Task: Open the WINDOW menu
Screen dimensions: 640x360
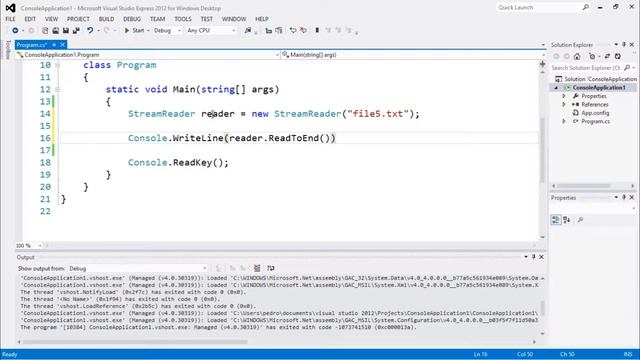Action: tap(234, 19)
